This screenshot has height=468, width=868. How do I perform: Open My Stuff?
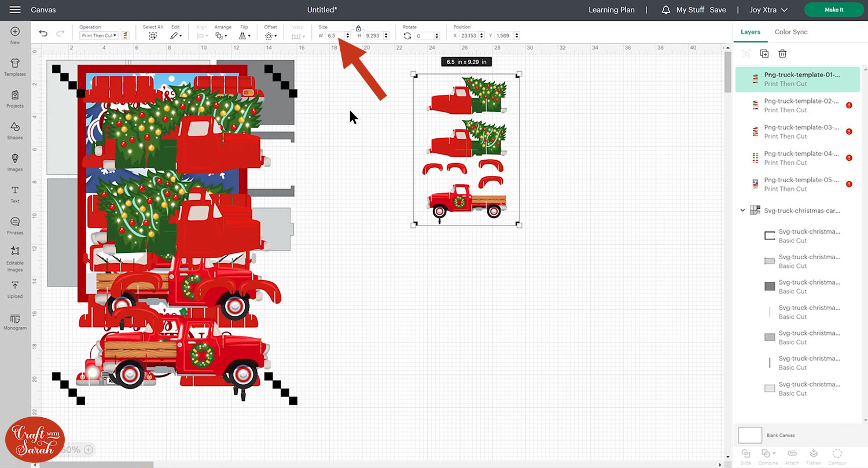tap(689, 10)
